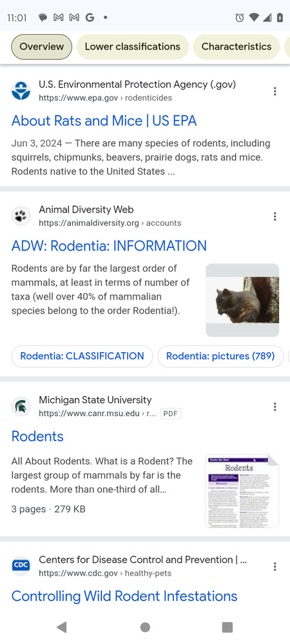The width and height of the screenshot is (290, 644).
Task: Open the Rodents PDF preview thumbnail
Action: pos(242,491)
